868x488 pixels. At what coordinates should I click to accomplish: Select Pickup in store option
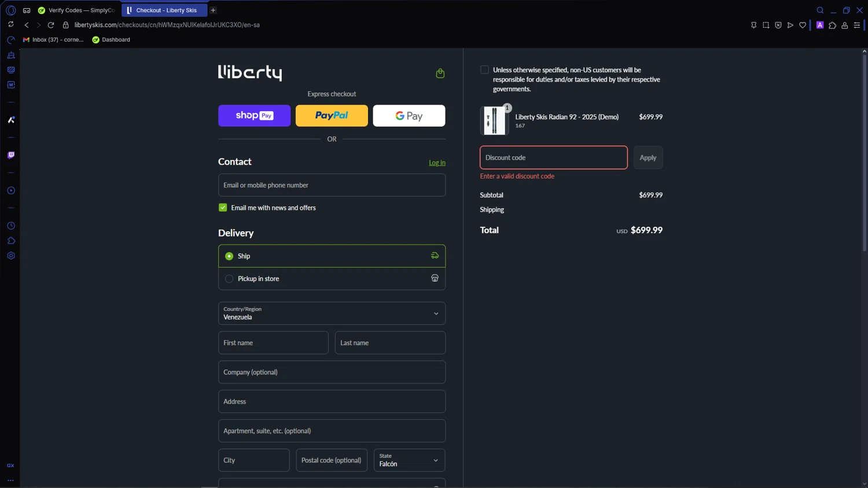pos(332,279)
